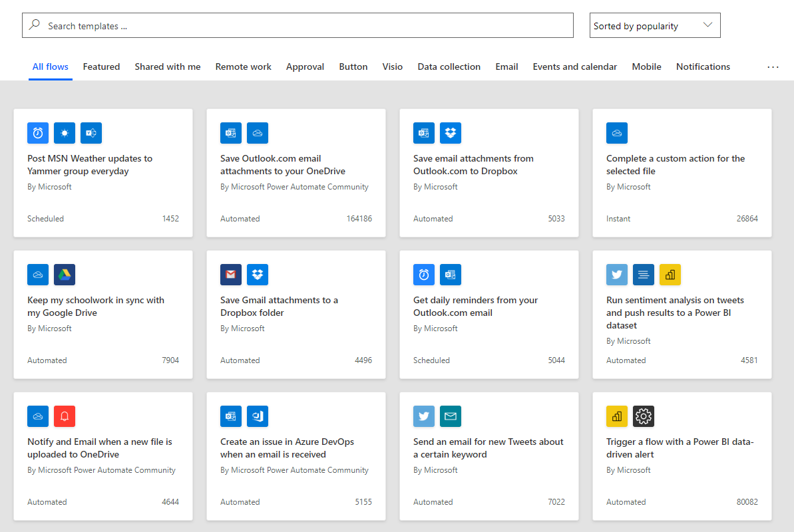The width and height of the screenshot is (794, 532).
Task: Click the Google Drive icon
Action: point(65,275)
